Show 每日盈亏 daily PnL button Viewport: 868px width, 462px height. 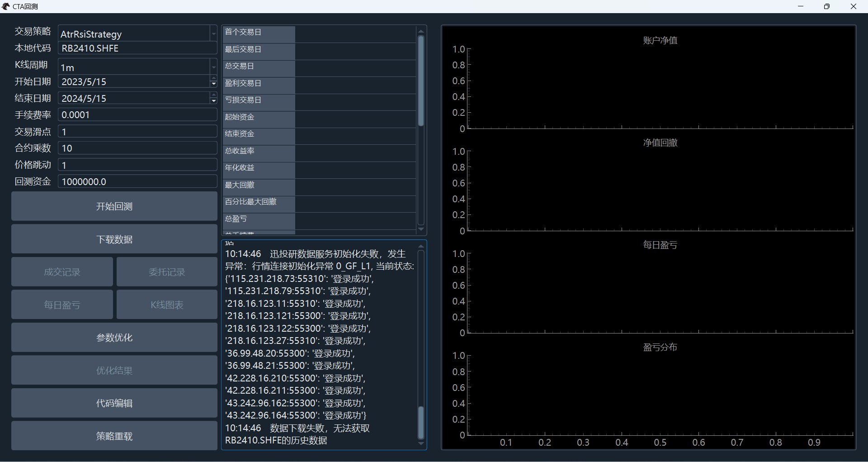click(62, 305)
